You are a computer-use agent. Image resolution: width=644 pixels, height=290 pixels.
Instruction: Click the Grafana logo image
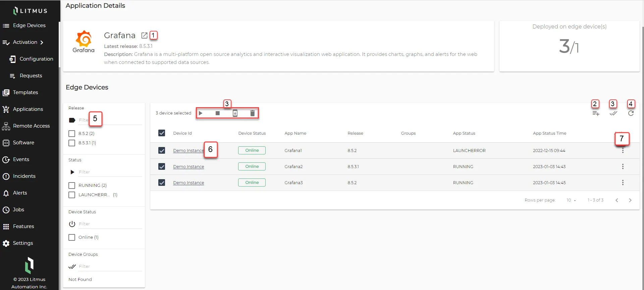coord(84,42)
